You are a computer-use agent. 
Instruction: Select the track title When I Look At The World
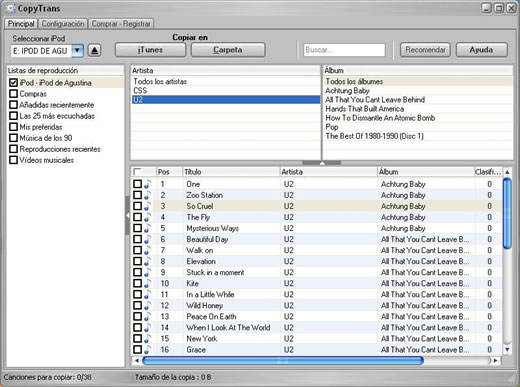(228, 327)
